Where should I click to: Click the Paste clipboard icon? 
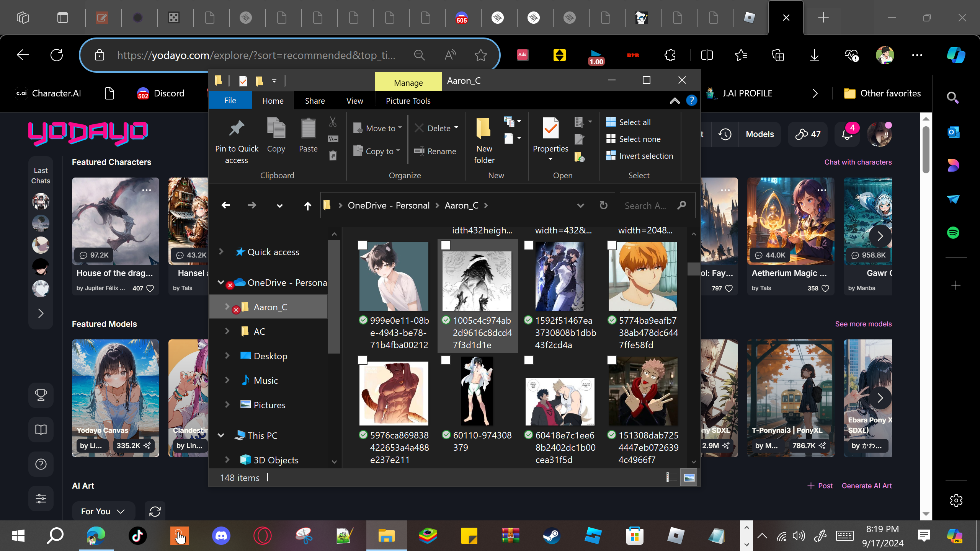pos(308,129)
